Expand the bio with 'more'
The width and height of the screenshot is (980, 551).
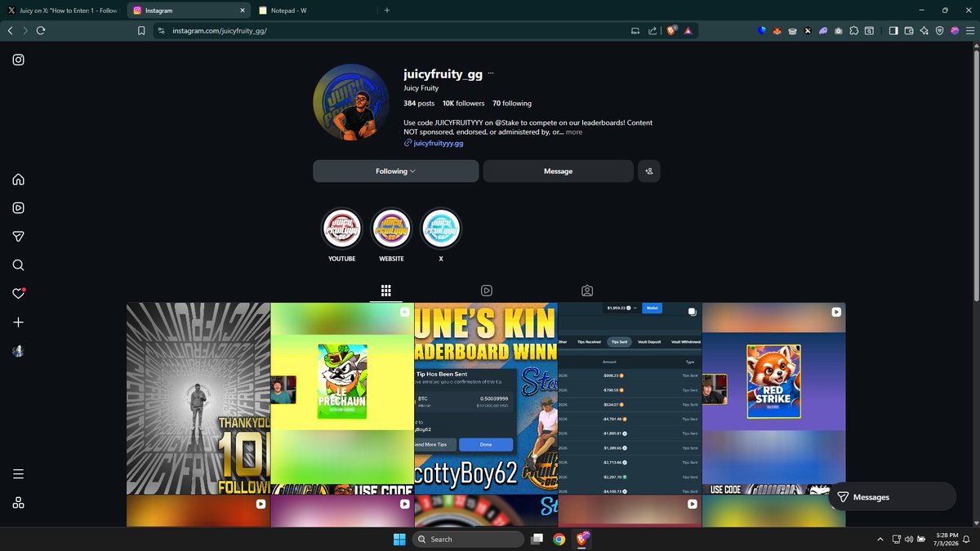(x=574, y=132)
